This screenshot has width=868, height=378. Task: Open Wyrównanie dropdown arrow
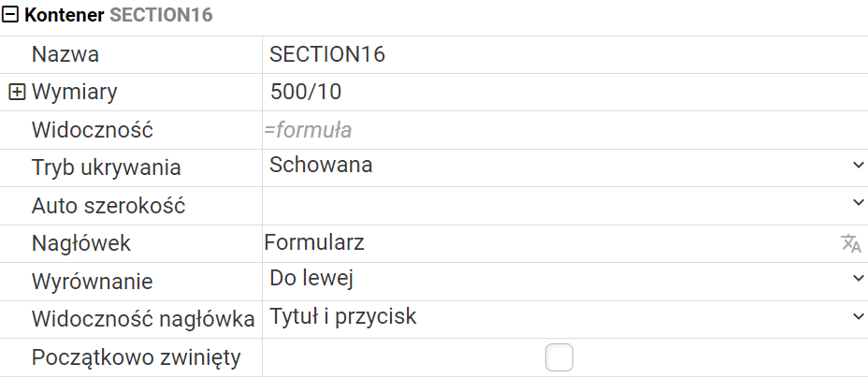tap(858, 279)
